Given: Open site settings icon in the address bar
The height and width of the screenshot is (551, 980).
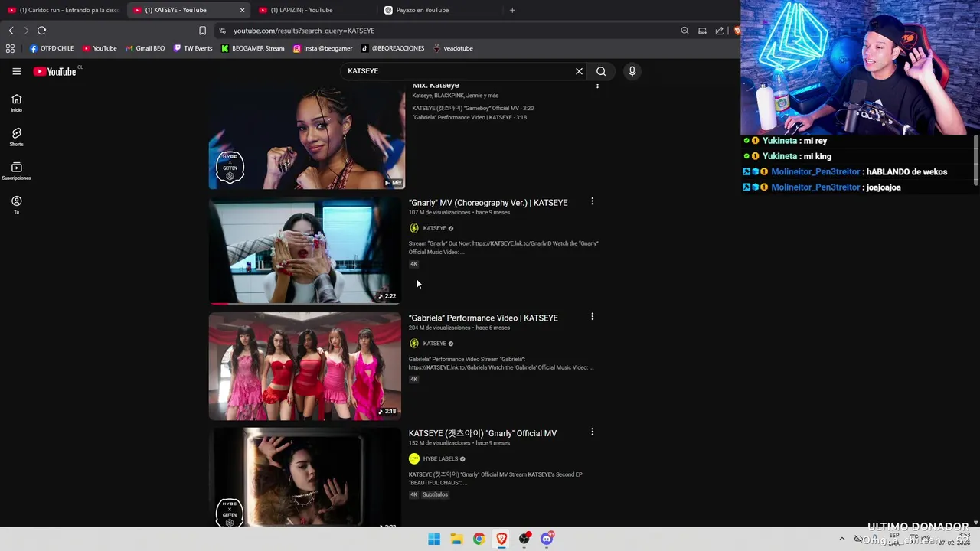Looking at the screenshot, I should pyautogui.click(x=222, y=31).
